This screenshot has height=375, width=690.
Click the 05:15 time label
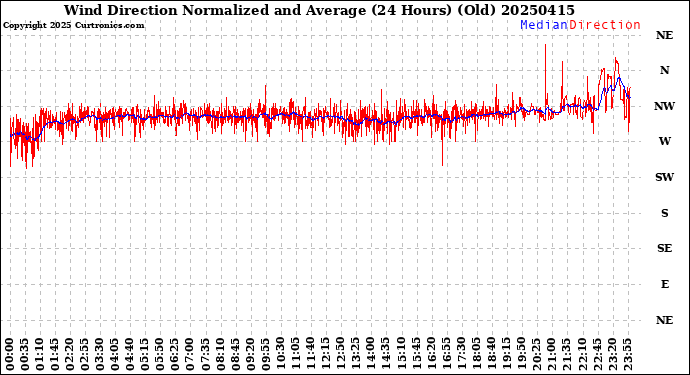click(146, 354)
